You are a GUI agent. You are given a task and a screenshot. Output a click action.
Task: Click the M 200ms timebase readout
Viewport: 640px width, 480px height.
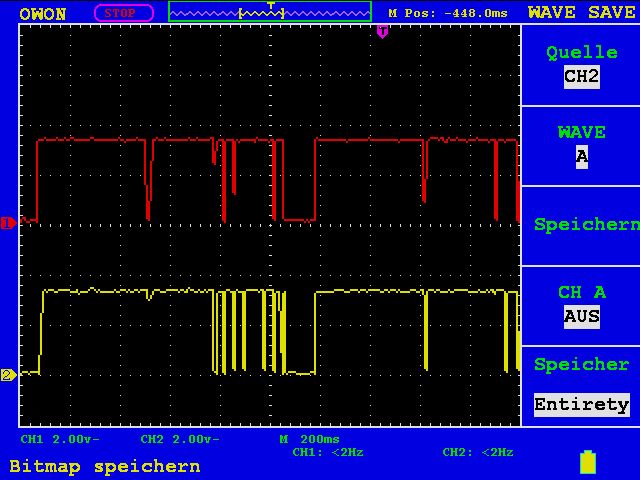point(309,439)
